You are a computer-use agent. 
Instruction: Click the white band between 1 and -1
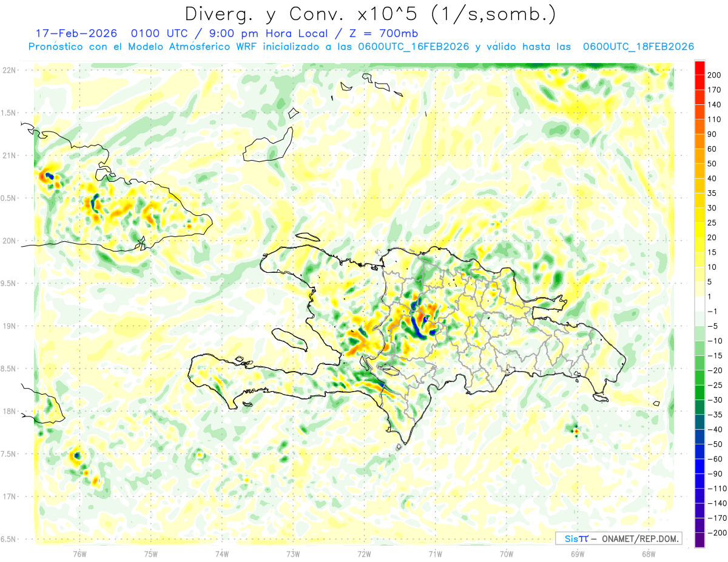(699, 304)
